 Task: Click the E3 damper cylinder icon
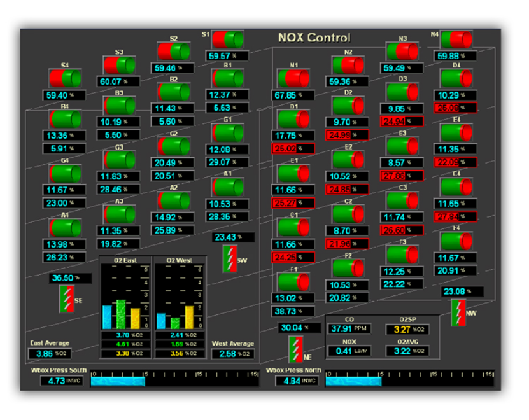tap(402, 146)
